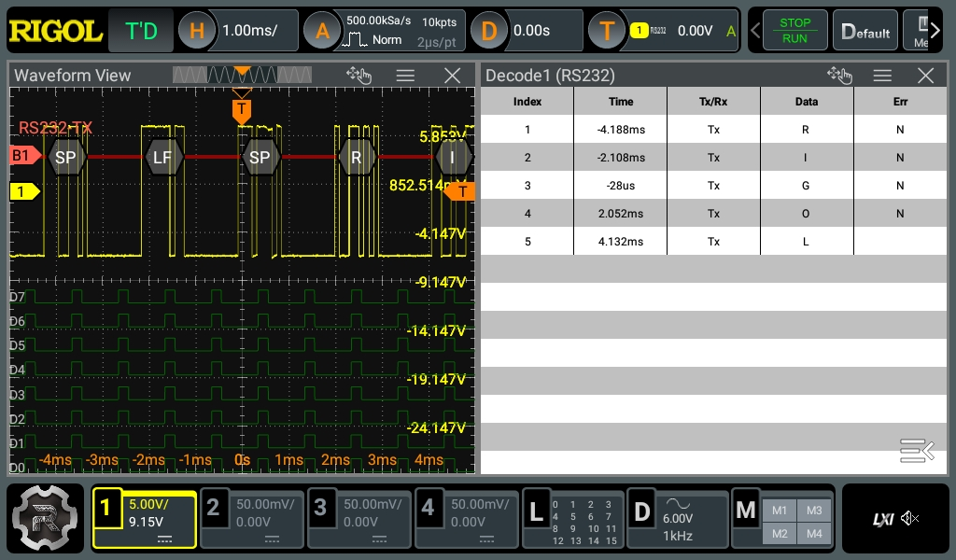Toggle math channel M2
Image resolution: width=956 pixels, height=560 pixels.
coord(780,534)
